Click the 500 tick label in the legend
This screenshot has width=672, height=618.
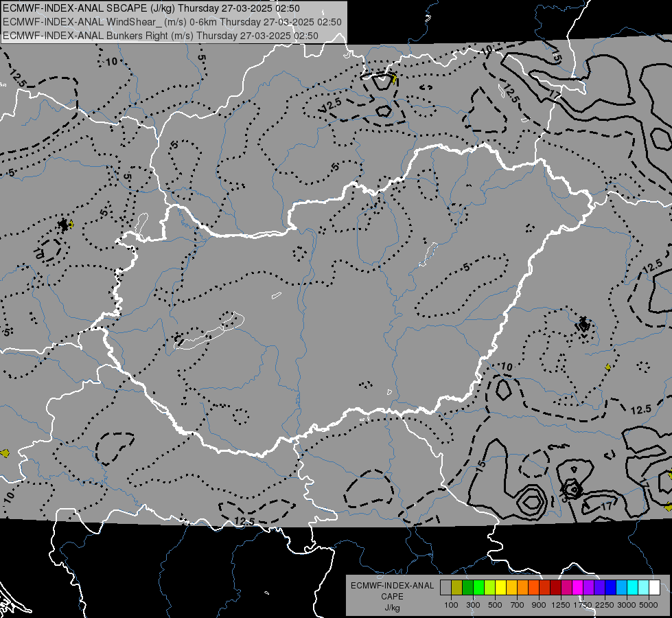pyautogui.click(x=495, y=605)
